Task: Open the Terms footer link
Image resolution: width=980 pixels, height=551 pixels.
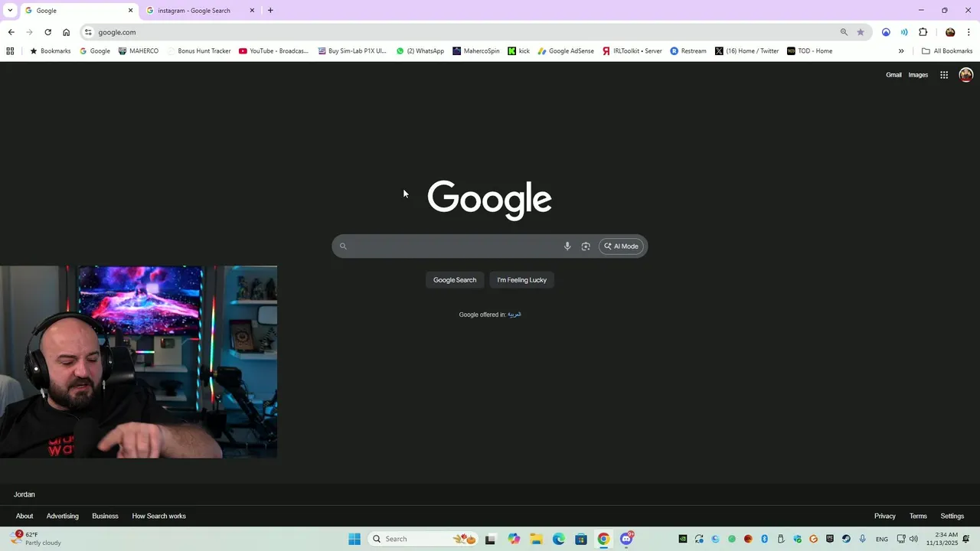Action: click(918, 516)
